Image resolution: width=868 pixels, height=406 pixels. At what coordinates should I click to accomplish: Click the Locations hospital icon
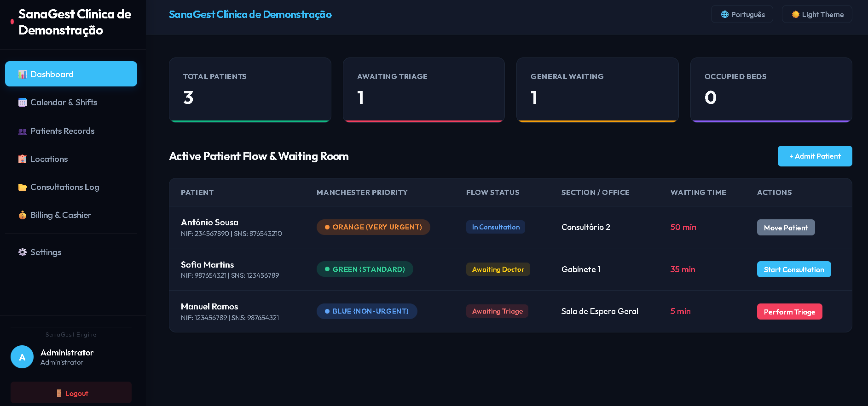coord(22,159)
